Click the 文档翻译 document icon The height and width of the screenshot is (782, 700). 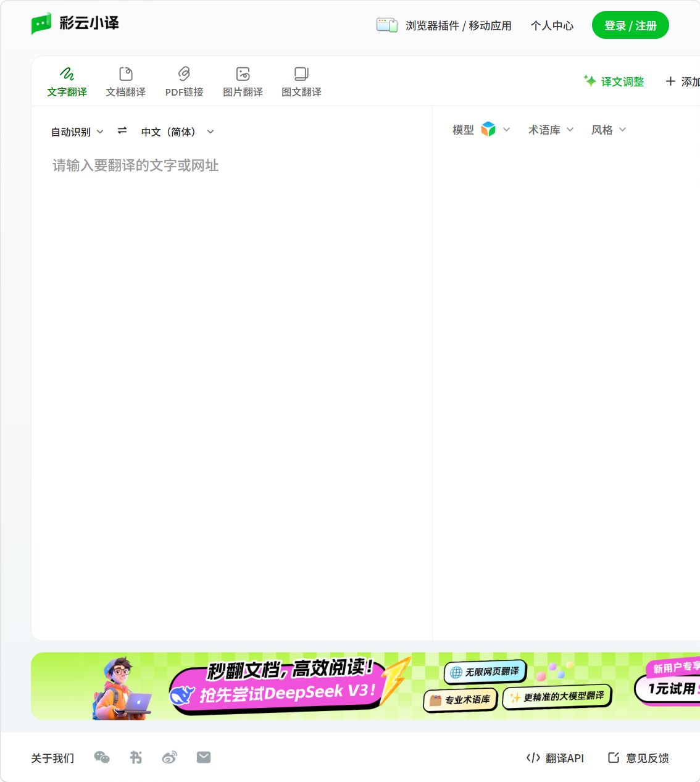click(126, 74)
